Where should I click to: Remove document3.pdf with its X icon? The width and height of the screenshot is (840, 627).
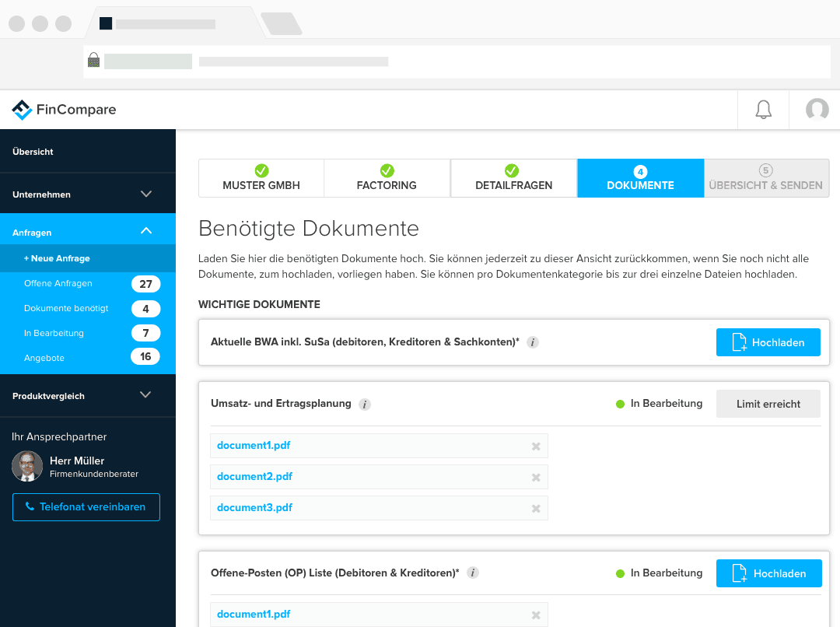(x=535, y=509)
